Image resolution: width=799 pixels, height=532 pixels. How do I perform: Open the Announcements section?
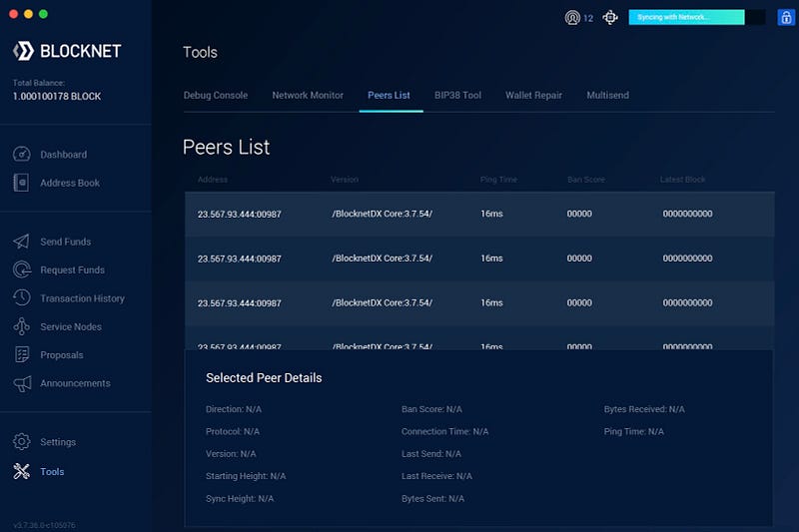76,383
